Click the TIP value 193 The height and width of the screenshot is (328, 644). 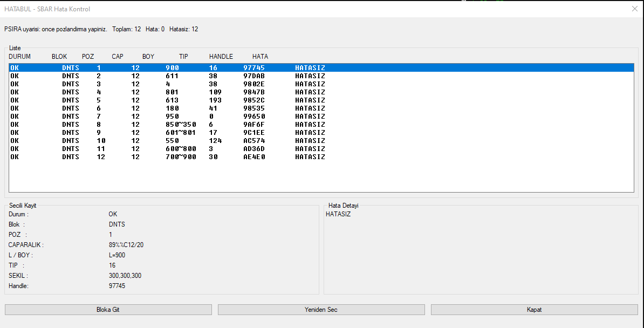(x=215, y=100)
